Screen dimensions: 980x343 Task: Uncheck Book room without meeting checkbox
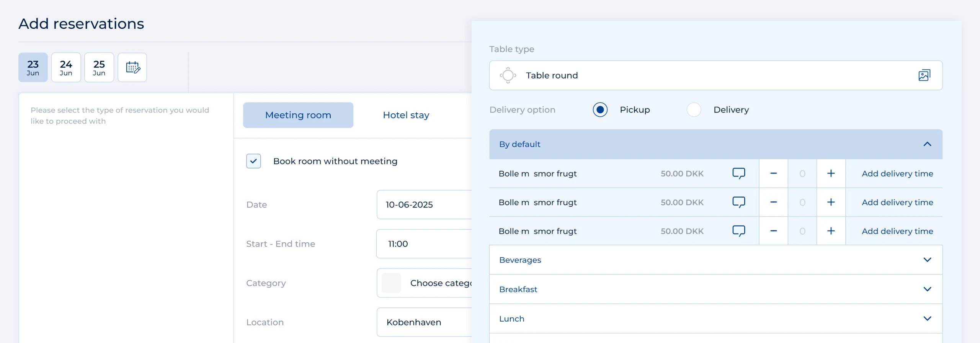(253, 161)
